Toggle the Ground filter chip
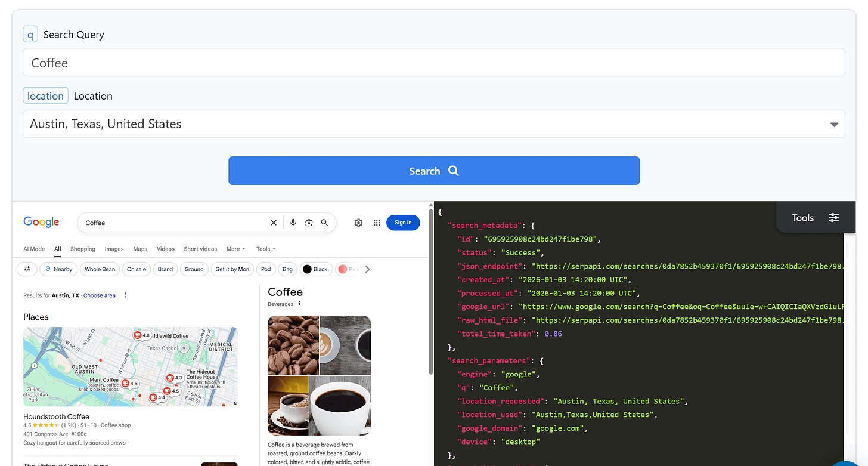 [194, 269]
